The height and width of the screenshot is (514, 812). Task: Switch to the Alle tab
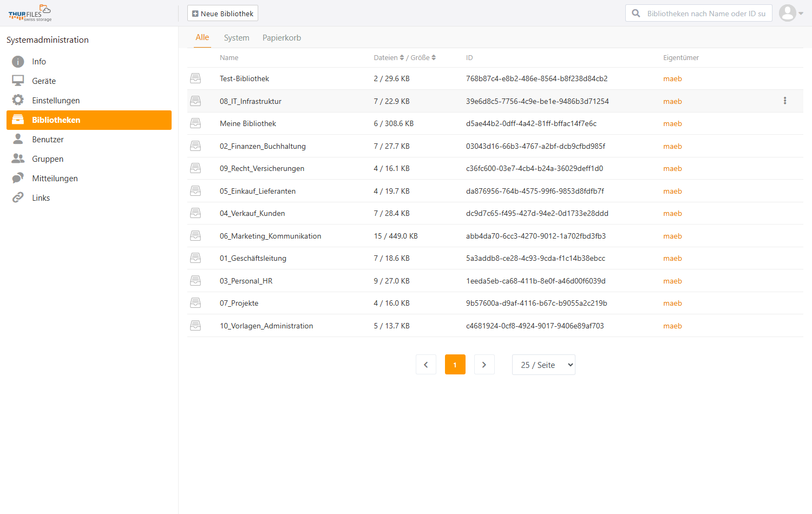(202, 37)
